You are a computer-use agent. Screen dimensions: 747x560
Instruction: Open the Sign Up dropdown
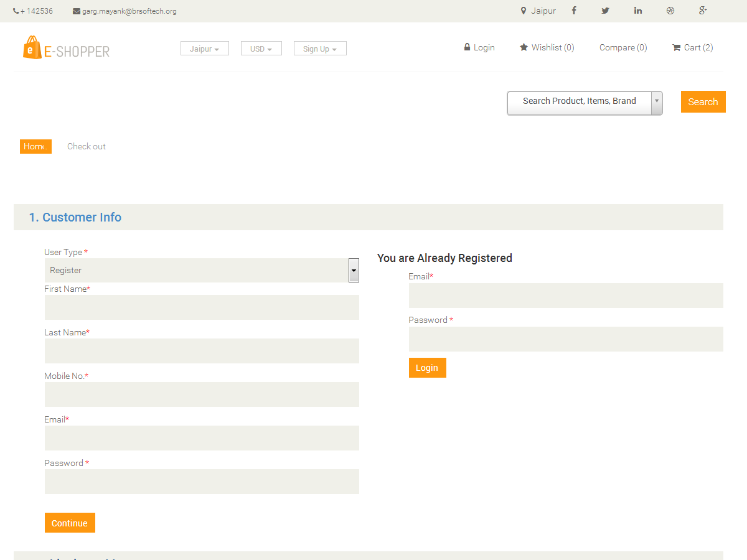pos(320,48)
